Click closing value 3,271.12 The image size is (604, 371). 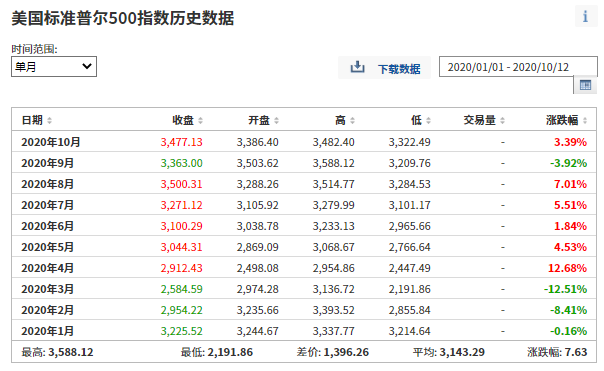[x=181, y=205]
